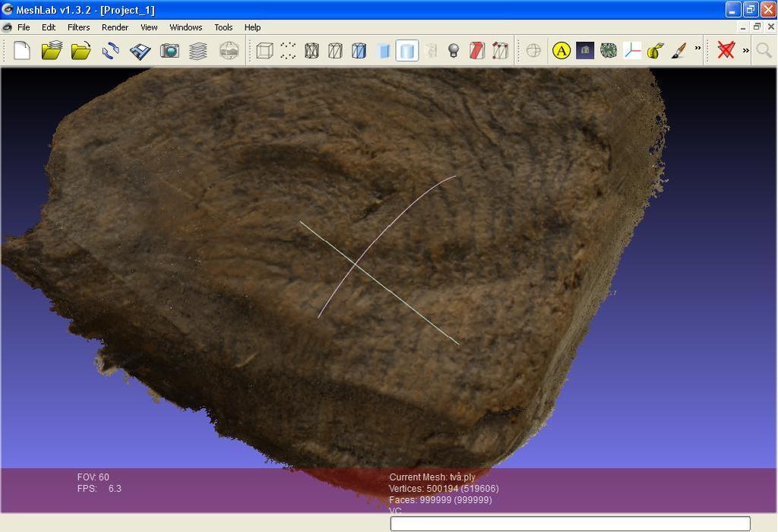Open the yellow circled A align tool

[561, 51]
